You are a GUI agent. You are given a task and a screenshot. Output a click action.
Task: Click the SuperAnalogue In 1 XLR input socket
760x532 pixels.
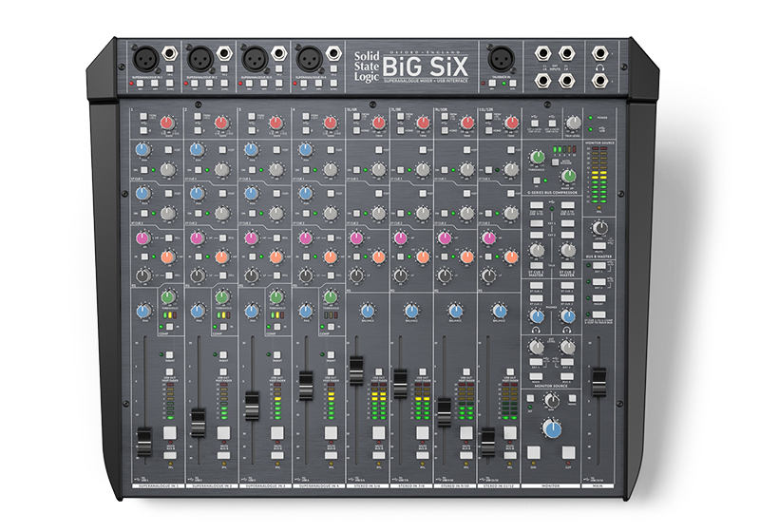click(x=145, y=59)
